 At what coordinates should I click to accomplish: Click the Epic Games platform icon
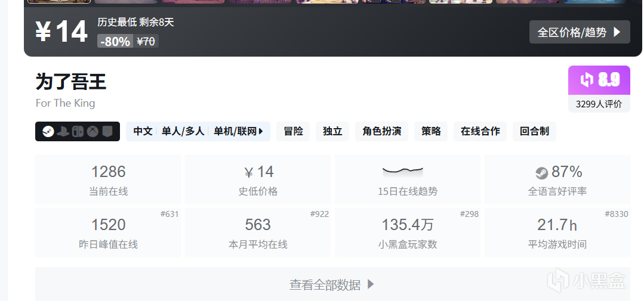pos(107,132)
